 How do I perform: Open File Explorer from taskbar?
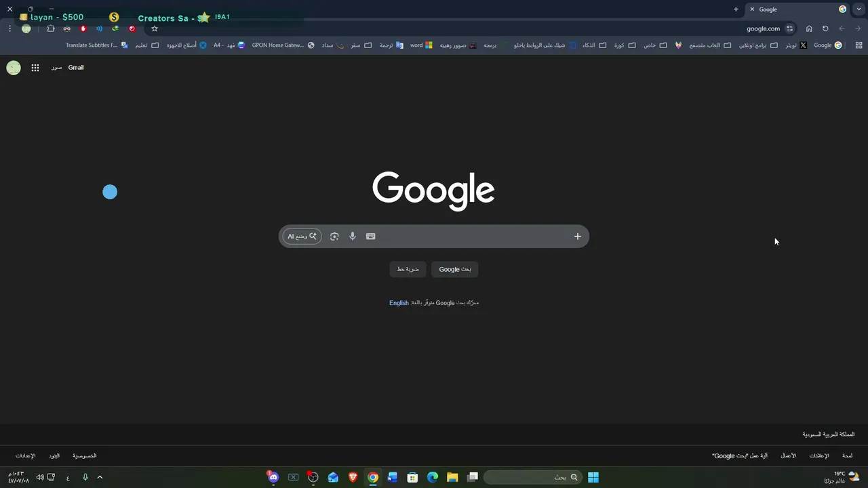452,477
